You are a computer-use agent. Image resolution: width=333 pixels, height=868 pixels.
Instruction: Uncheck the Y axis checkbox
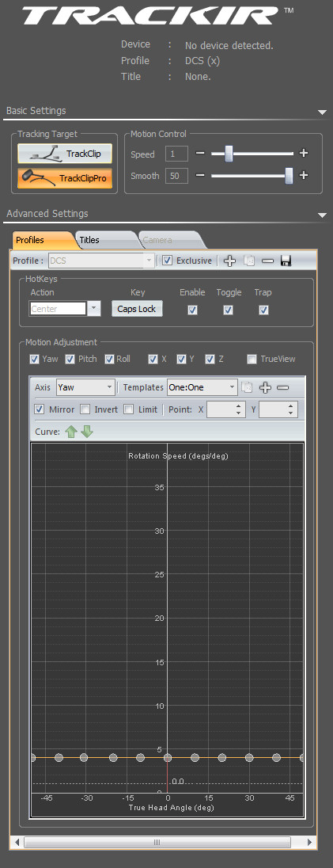tap(181, 360)
